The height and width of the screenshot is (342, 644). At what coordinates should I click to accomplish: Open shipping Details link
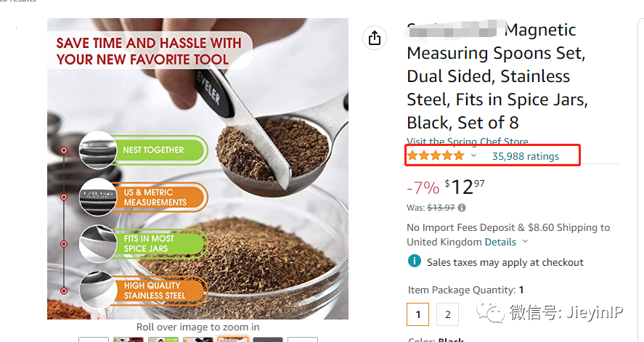coord(500,242)
